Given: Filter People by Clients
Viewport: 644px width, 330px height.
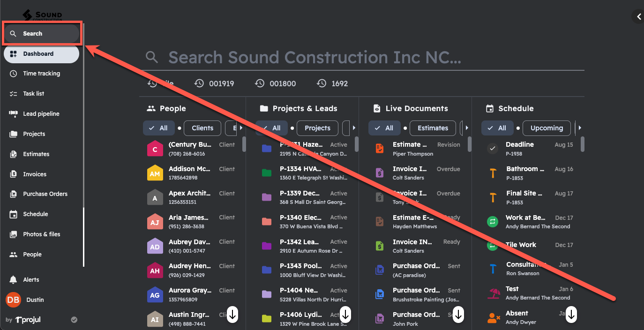Looking at the screenshot, I should tap(202, 128).
